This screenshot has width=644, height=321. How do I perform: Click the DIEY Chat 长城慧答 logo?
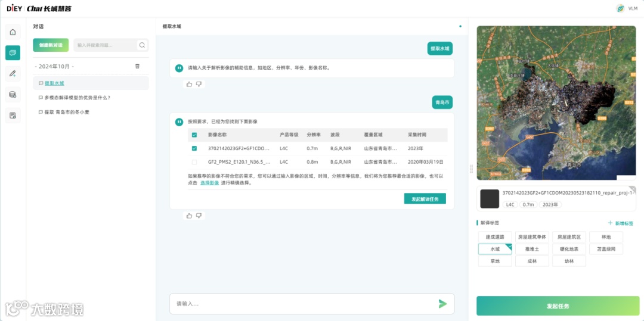[39, 8]
